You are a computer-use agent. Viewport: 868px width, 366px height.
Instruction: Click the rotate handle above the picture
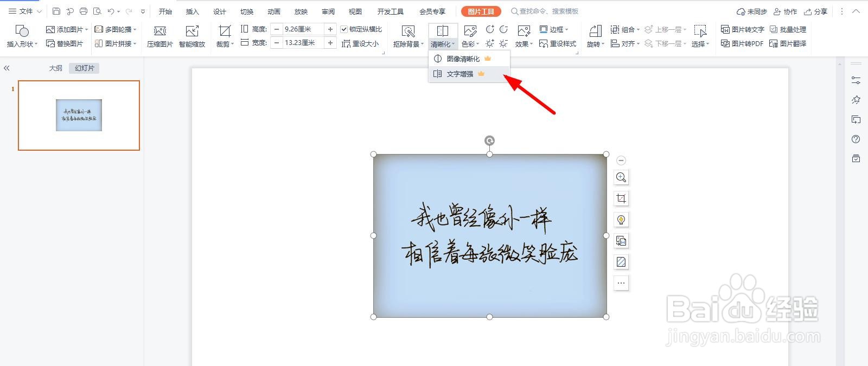tap(489, 141)
